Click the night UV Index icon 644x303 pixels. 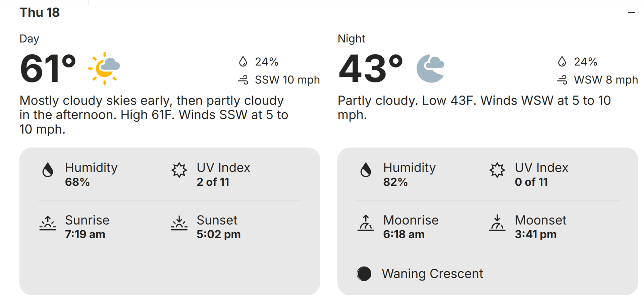click(497, 170)
